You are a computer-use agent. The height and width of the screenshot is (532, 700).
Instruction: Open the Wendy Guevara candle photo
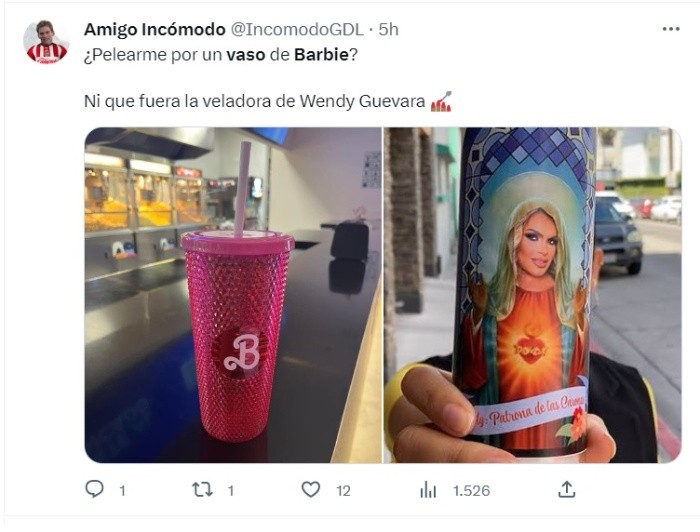pyautogui.click(x=533, y=295)
